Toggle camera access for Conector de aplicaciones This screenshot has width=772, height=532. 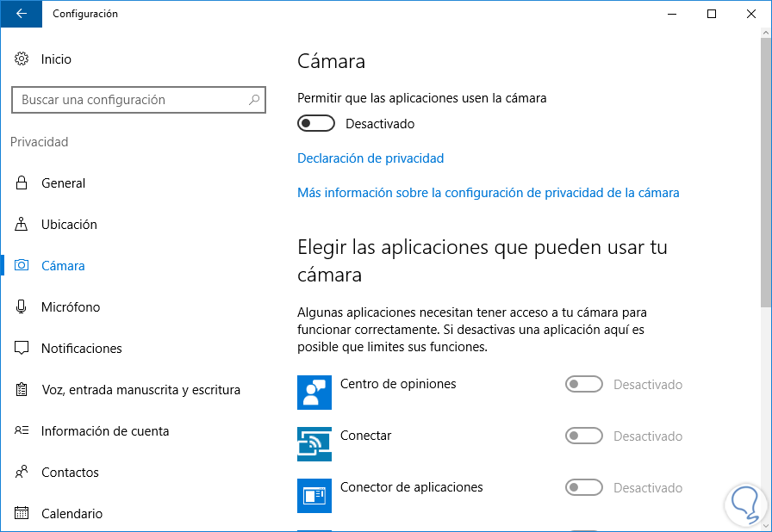click(583, 488)
